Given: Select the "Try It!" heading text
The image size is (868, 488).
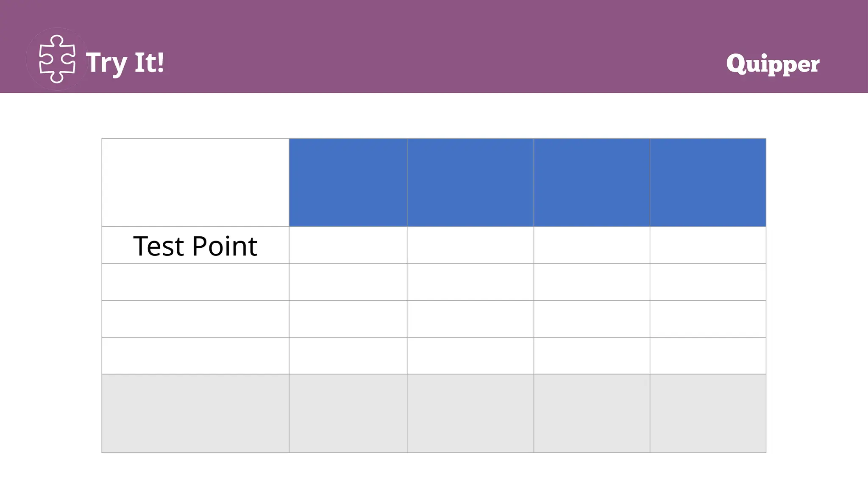Looking at the screenshot, I should (x=125, y=63).
